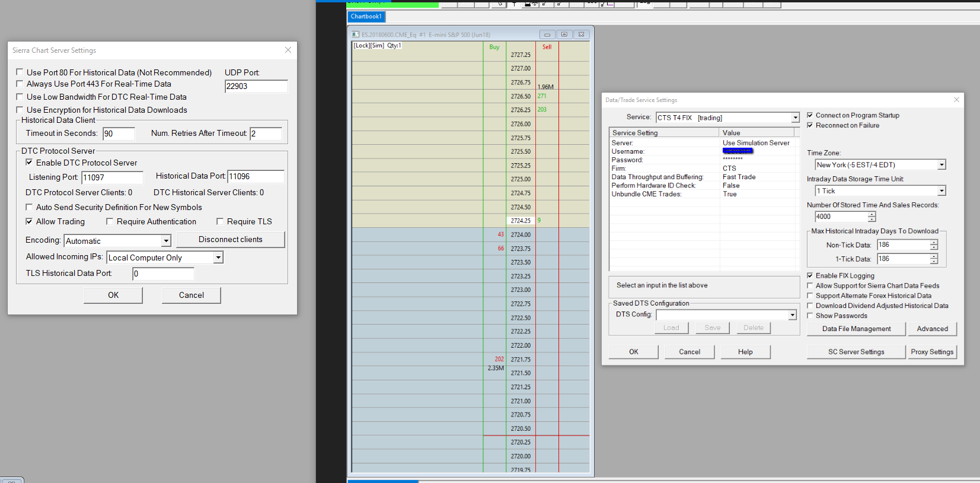Uncheck the Allow Trading option
The height and width of the screenshot is (483, 980).
pyautogui.click(x=29, y=221)
